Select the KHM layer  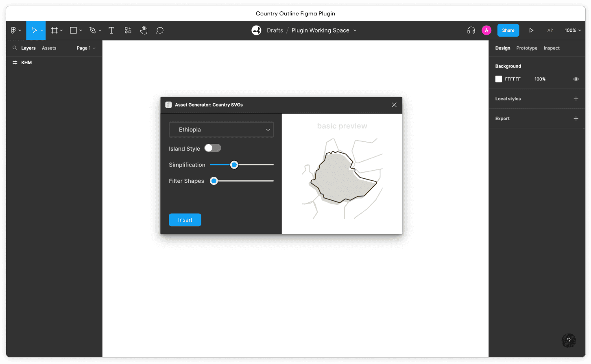coord(26,63)
